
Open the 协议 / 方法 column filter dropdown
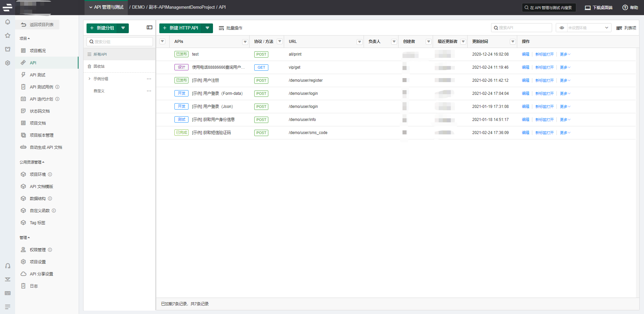(x=280, y=42)
